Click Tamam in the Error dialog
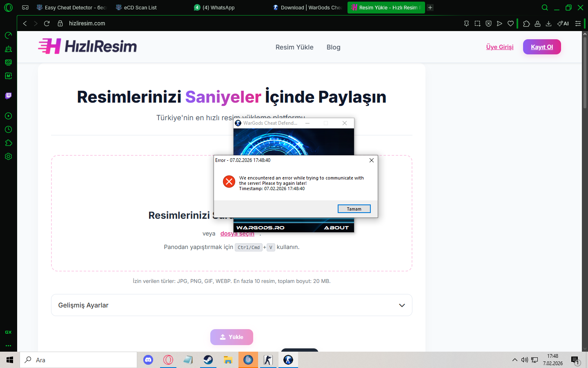 (354, 209)
